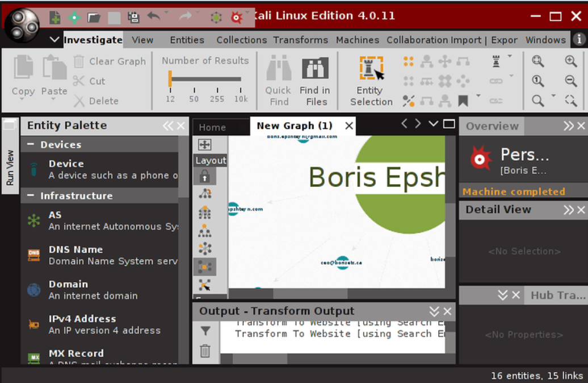Select the tree layout icon with orange top node
This screenshot has width=588, height=383.
pos(205,231)
